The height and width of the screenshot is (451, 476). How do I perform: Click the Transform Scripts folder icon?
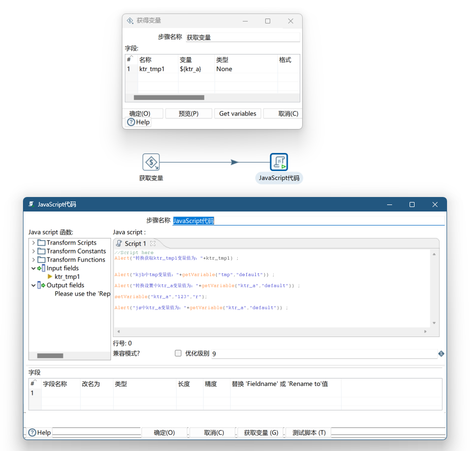[x=41, y=243]
